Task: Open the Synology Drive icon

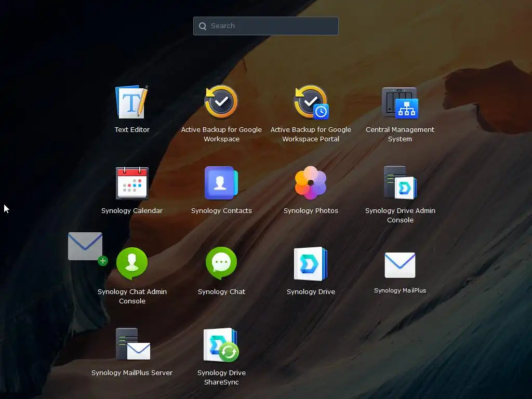Action: (x=311, y=264)
